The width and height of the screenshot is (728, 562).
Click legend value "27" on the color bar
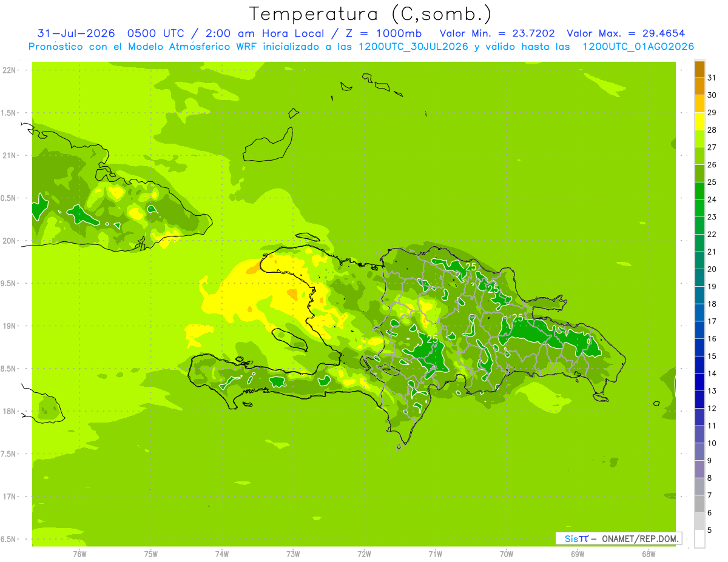point(712,147)
